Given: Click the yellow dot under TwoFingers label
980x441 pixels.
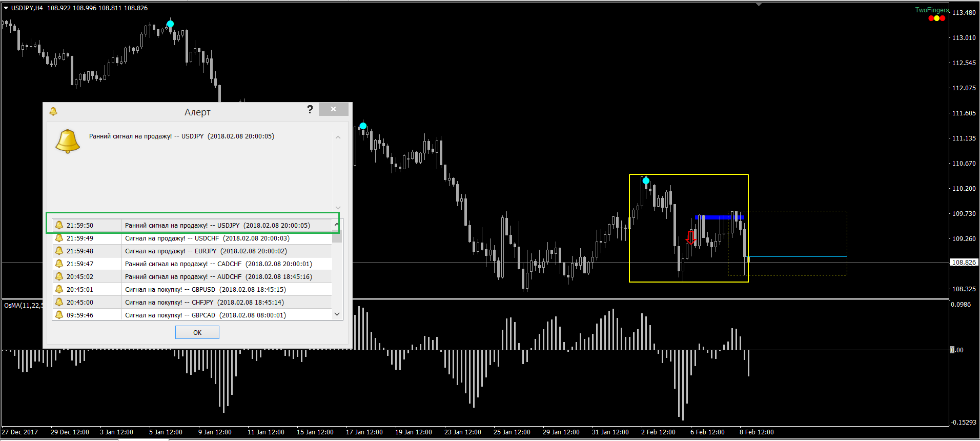Looking at the screenshot, I should (x=937, y=18).
